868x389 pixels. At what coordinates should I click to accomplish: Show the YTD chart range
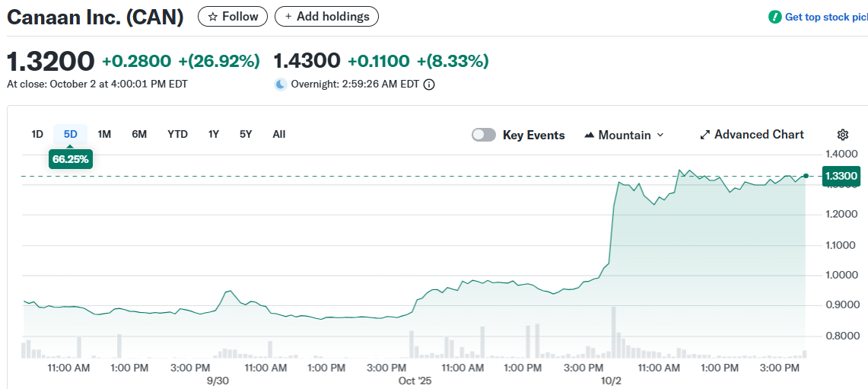(x=177, y=134)
